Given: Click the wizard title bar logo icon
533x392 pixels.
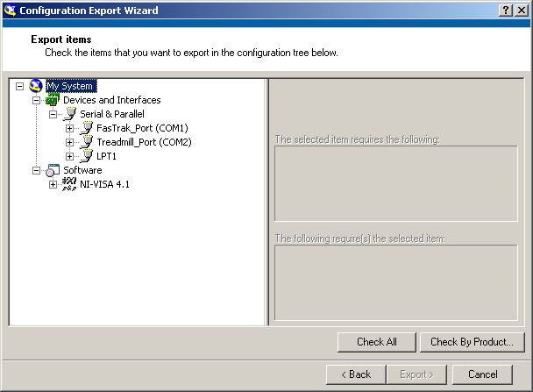Looking at the screenshot, I should tap(11, 11).
